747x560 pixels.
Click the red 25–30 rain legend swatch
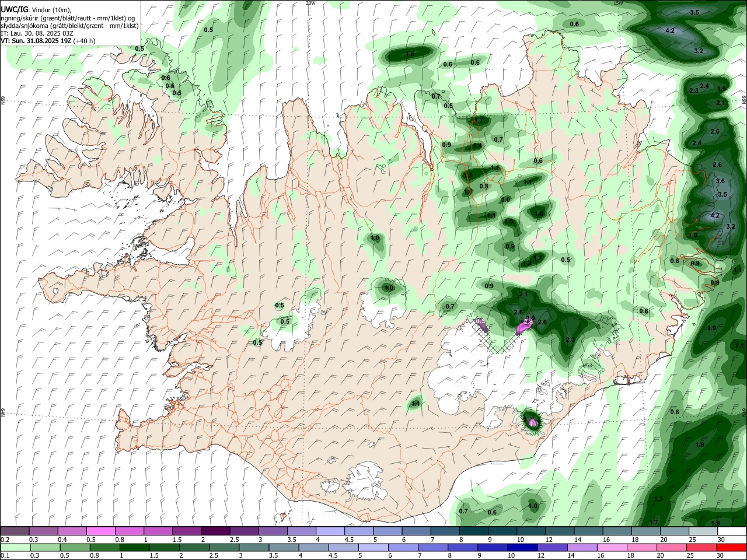point(702,547)
